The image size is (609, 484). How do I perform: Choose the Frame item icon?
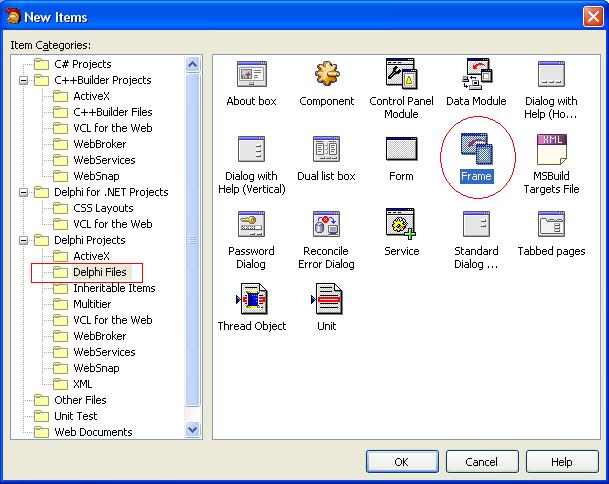pos(476,150)
